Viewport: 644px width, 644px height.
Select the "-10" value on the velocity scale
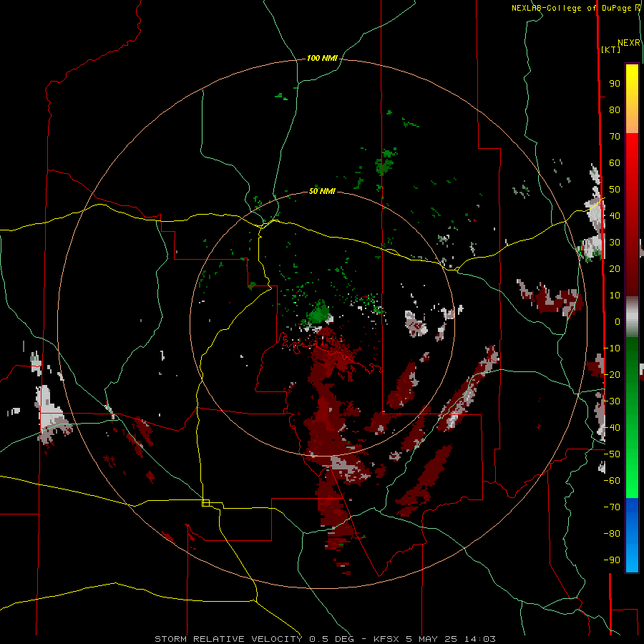612,348
